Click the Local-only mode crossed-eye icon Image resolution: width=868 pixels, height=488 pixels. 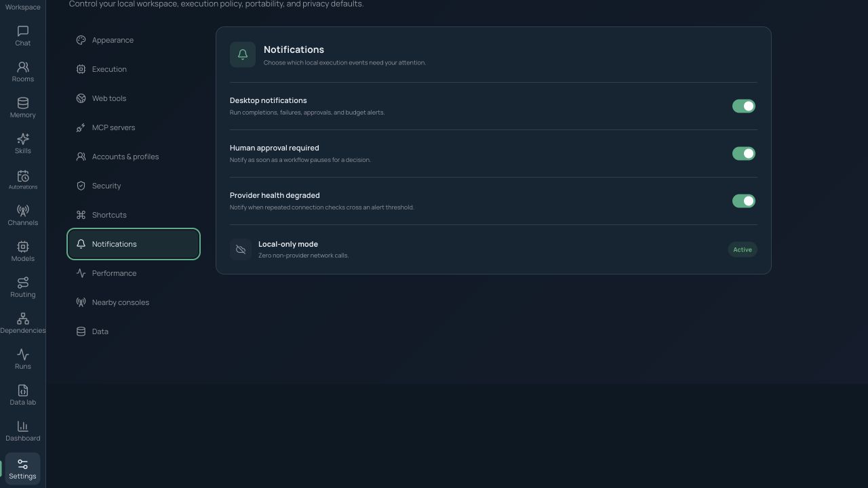tap(241, 249)
